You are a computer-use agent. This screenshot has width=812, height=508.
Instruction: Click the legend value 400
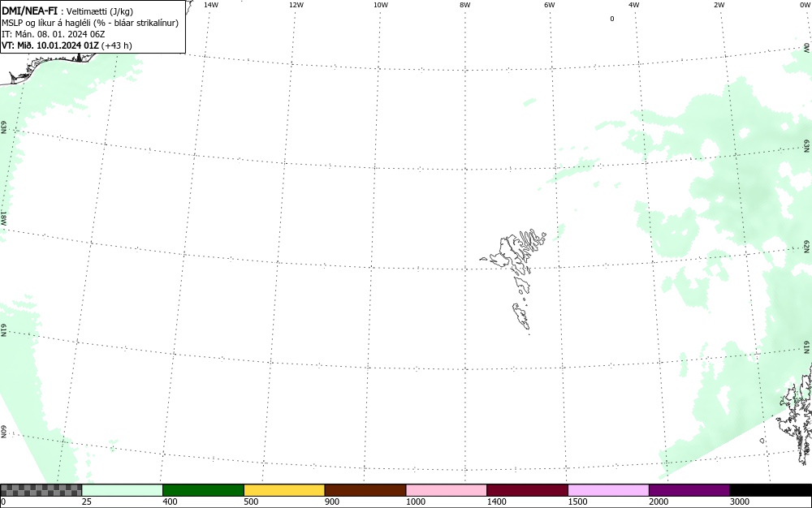(170, 502)
